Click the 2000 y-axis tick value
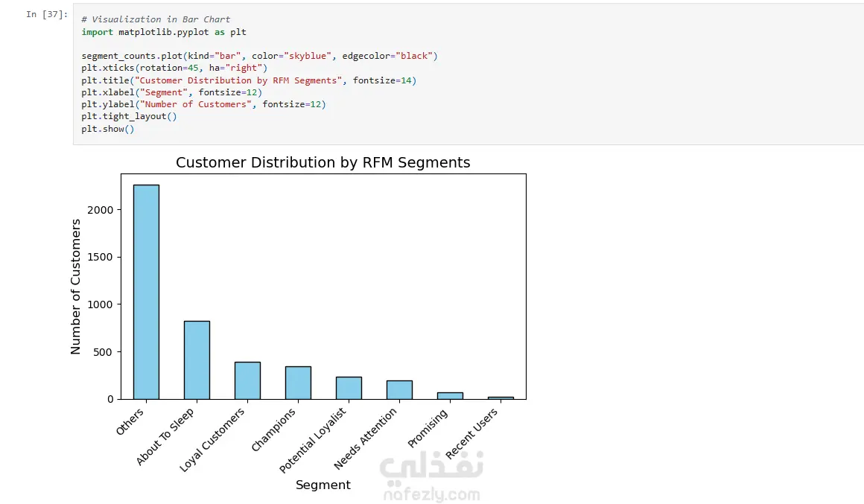Viewport: 864px width, 504px height. [101, 210]
